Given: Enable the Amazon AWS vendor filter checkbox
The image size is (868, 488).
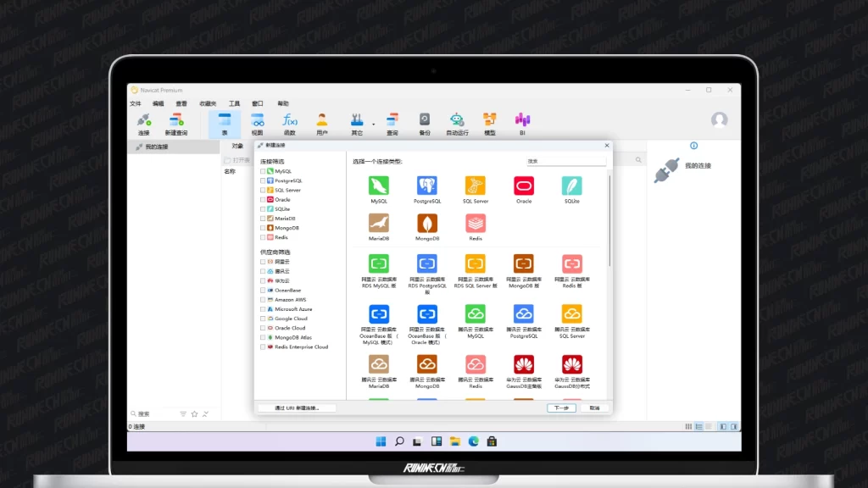Looking at the screenshot, I should pyautogui.click(x=264, y=300).
